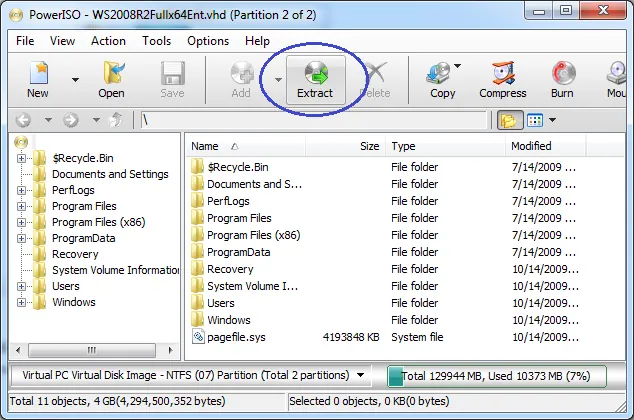
Task: Select System Volume I... folder icon in list
Action: (x=197, y=285)
